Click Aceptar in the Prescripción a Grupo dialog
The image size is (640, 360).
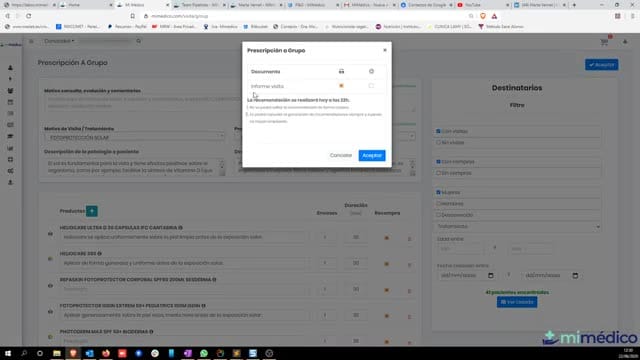tap(372, 156)
